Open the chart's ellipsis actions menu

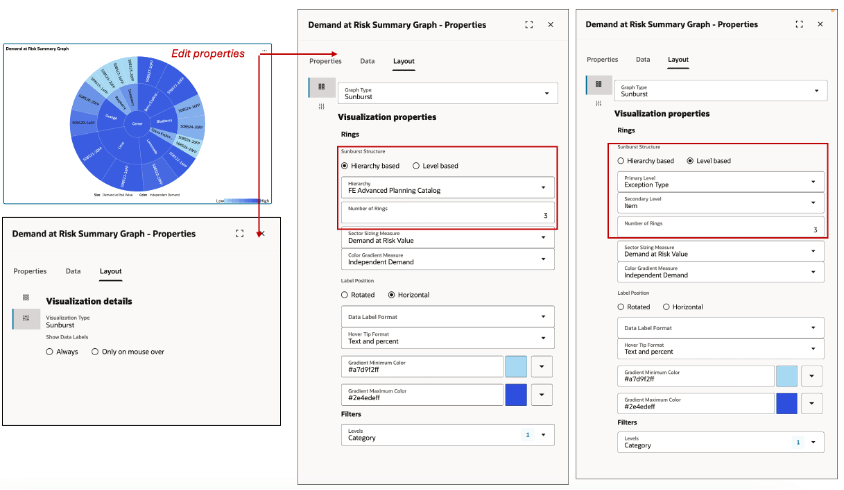pyautogui.click(x=264, y=50)
